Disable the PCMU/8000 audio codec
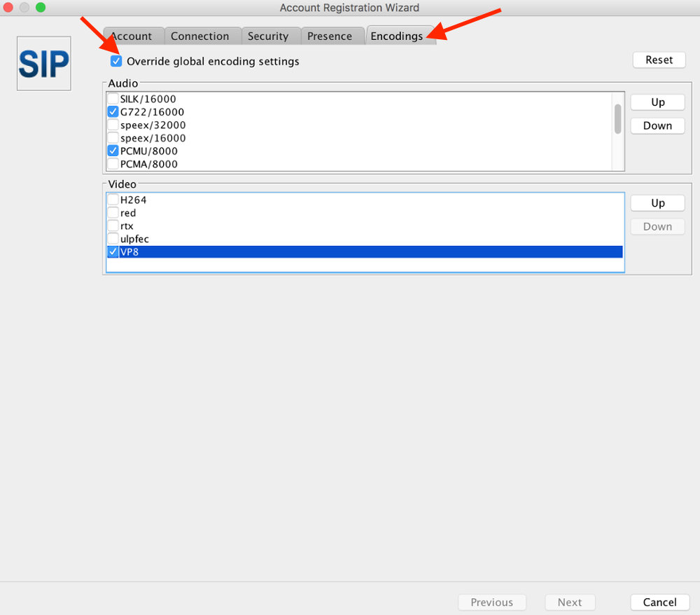Image resolution: width=700 pixels, height=615 pixels. tap(113, 151)
